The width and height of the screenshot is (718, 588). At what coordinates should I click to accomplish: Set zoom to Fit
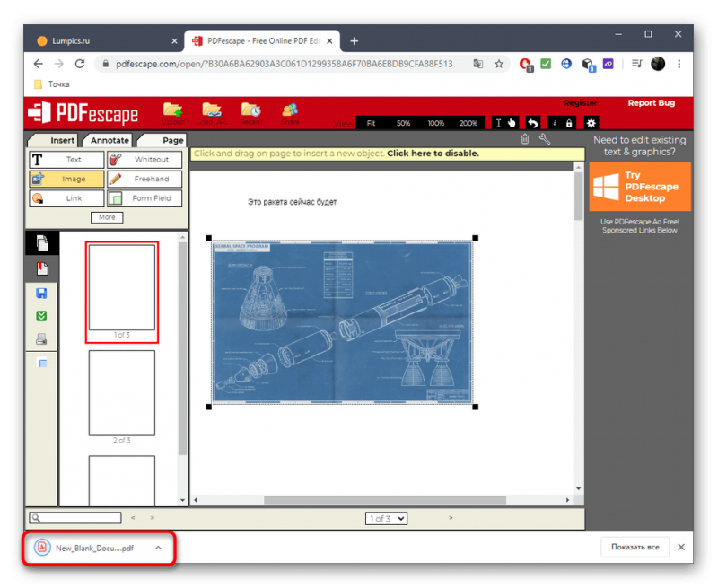click(371, 123)
